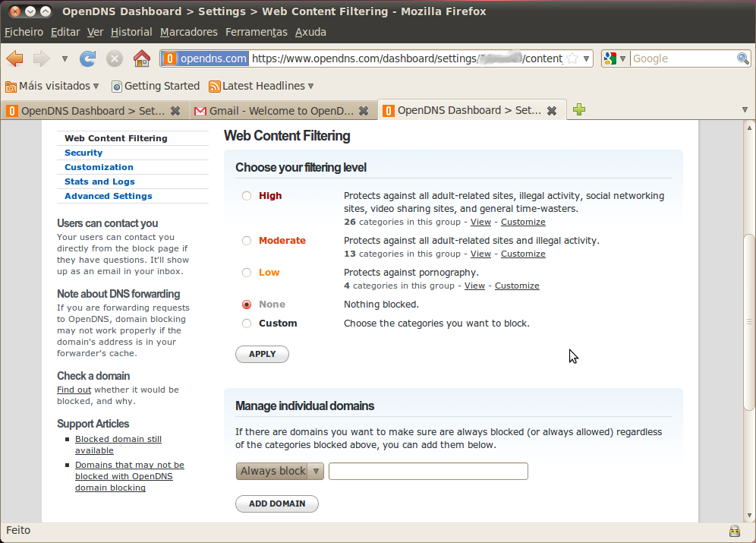756x543 pixels.
Task: Click the Google search input box
Action: click(683, 58)
